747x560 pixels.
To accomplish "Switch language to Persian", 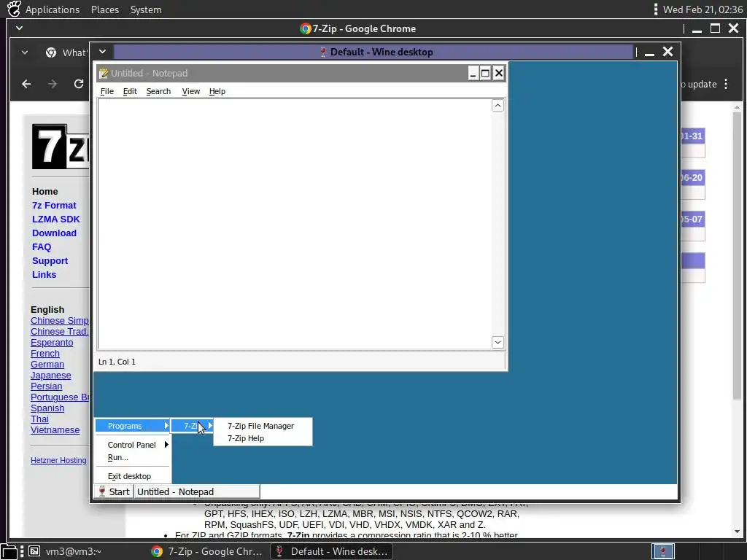I will pyautogui.click(x=46, y=386).
